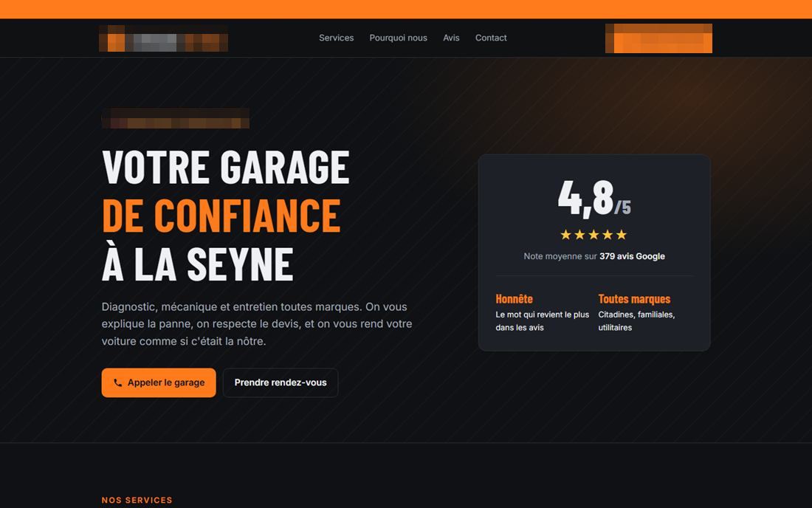The height and width of the screenshot is (508, 812).
Task: Click the orange top announcement bar
Action: [406, 10]
